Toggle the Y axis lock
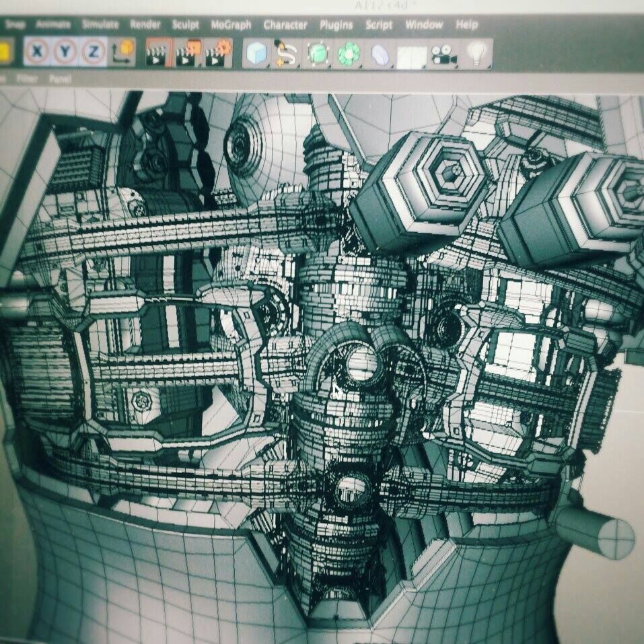 (x=65, y=52)
